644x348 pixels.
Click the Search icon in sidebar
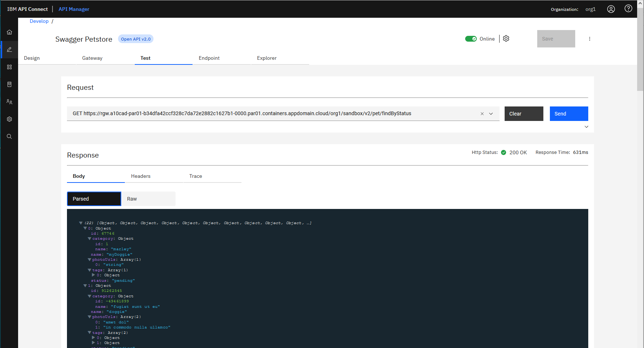[x=9, y=137]
